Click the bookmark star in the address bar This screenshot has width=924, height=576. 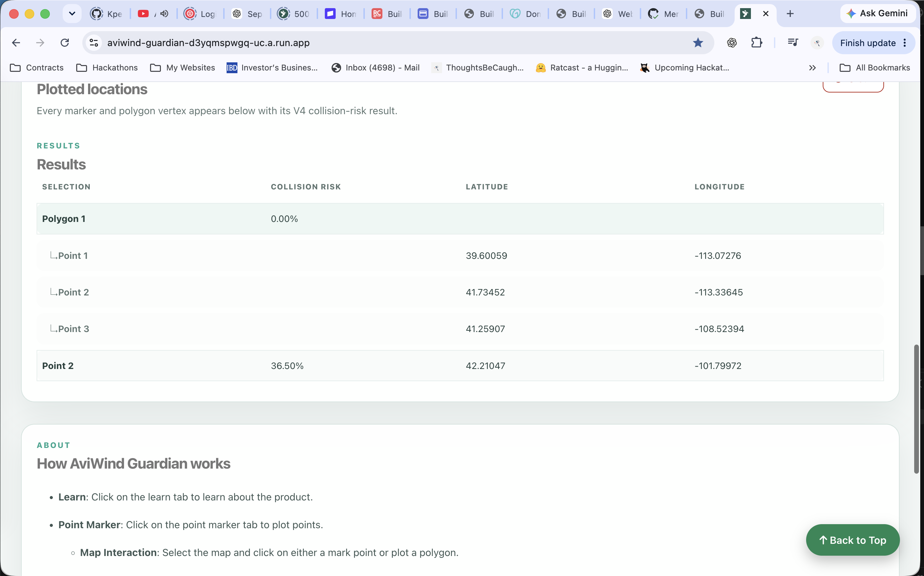[697, 43]
